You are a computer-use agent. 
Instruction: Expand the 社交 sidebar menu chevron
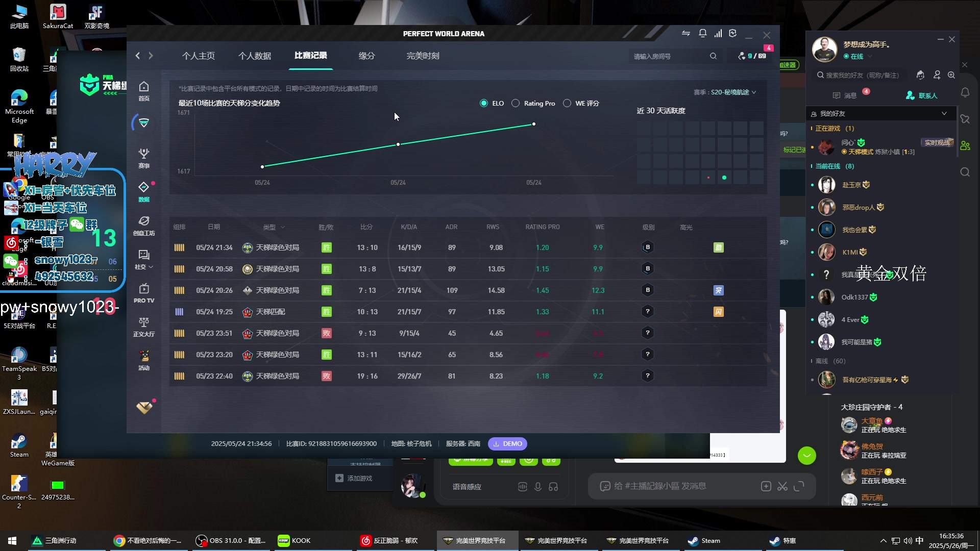point(151,267)
